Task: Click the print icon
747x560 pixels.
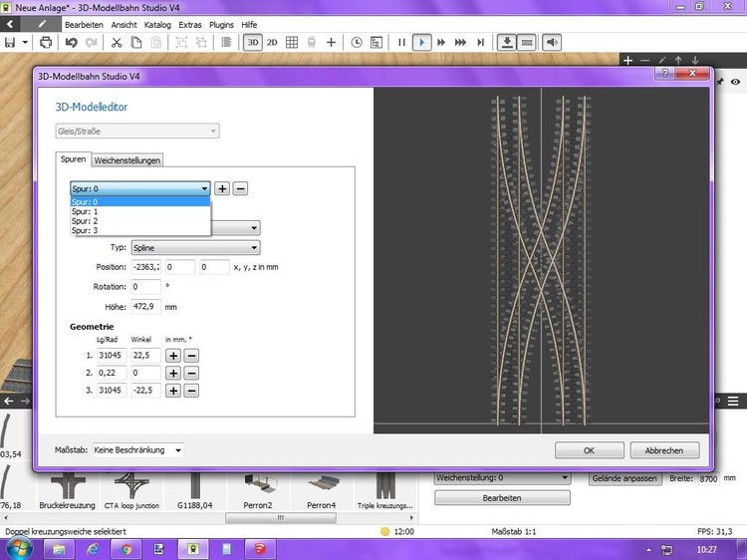Action: tap(46, 43)
